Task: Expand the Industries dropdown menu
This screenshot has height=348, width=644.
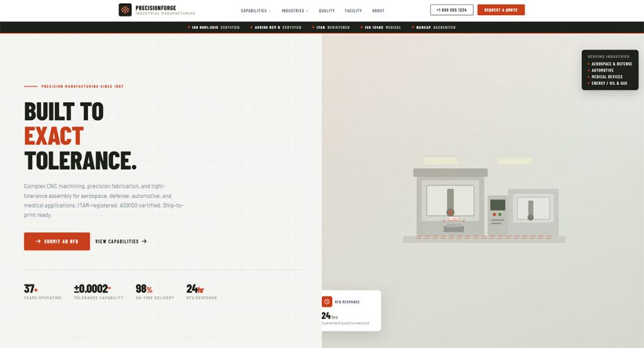Action: 294,11
